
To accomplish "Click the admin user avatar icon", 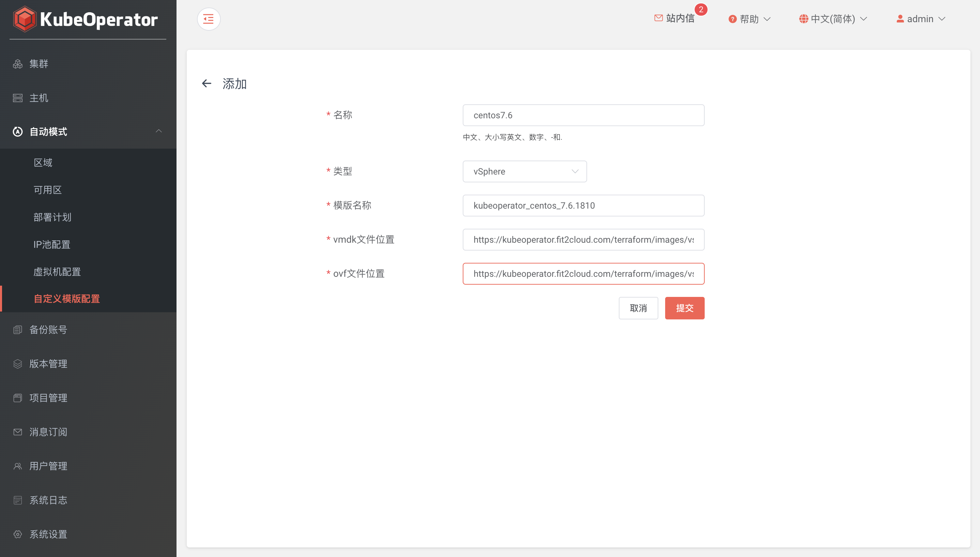I will [900, 19].
